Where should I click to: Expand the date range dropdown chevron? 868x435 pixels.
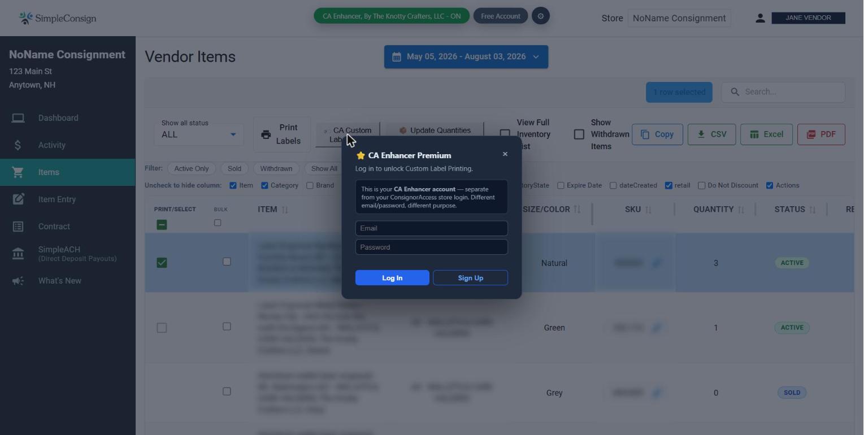tap(536, 57)
